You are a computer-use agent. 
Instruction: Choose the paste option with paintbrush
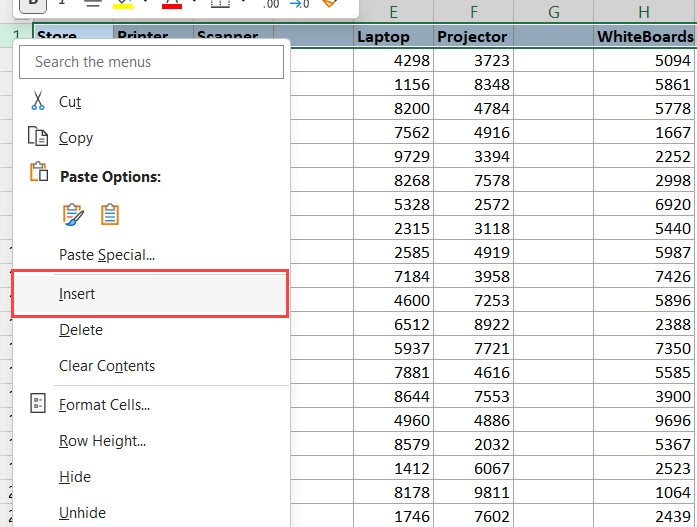coord(73,215)
